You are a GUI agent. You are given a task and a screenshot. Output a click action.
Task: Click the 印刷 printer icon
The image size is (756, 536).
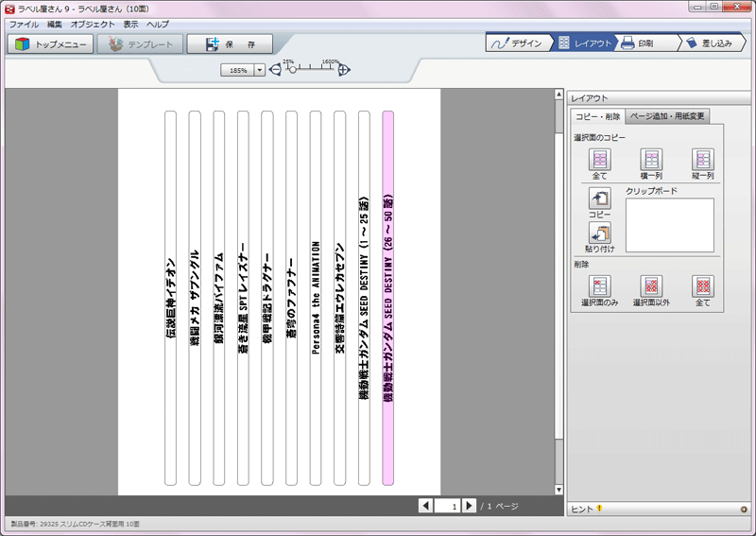point(627,43)
